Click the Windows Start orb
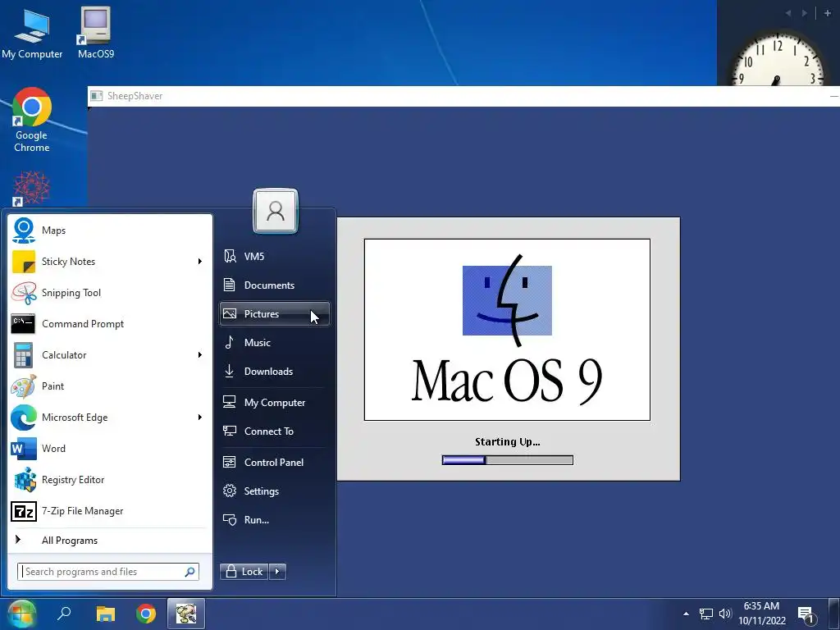 [21, 614]
